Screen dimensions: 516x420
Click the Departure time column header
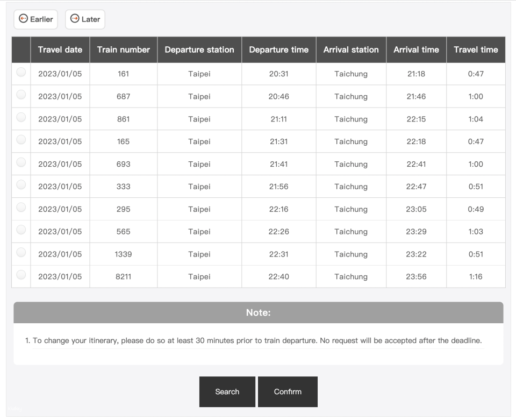pyautogui.click(x=279, y=49)
